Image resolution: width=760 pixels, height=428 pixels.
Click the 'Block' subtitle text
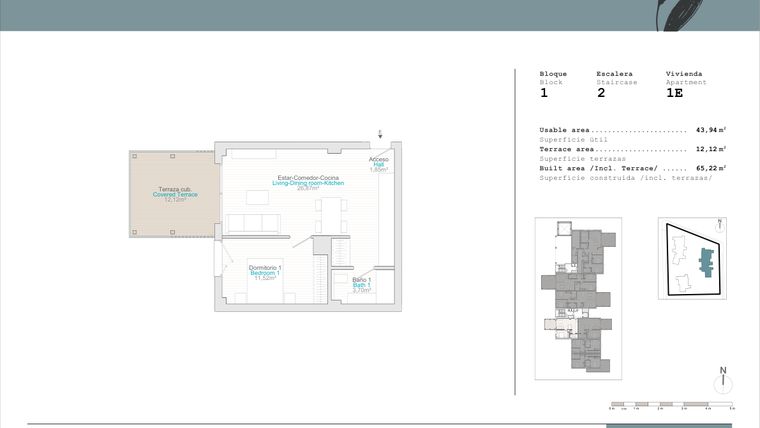[x=551, y=82]
